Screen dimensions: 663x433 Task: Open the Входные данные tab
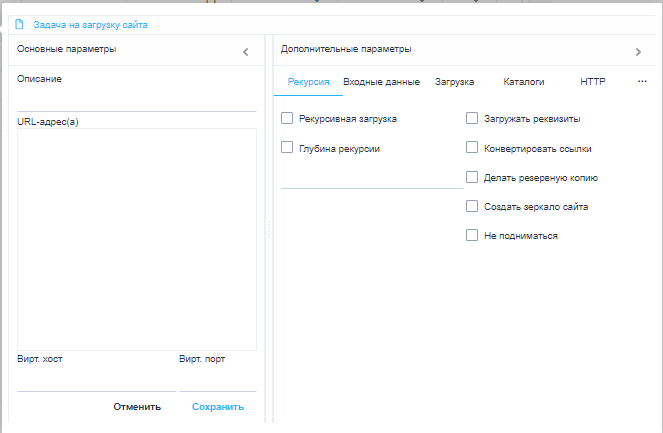381,82
